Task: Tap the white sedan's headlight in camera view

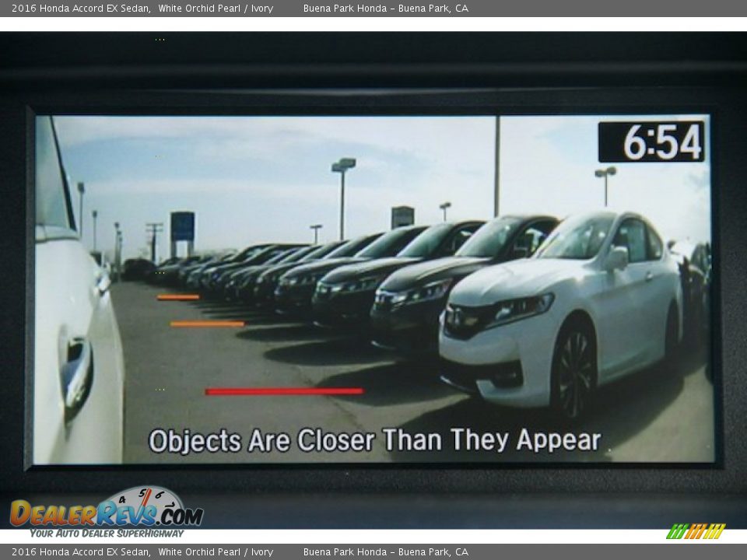Action: [x=521, y=307]
